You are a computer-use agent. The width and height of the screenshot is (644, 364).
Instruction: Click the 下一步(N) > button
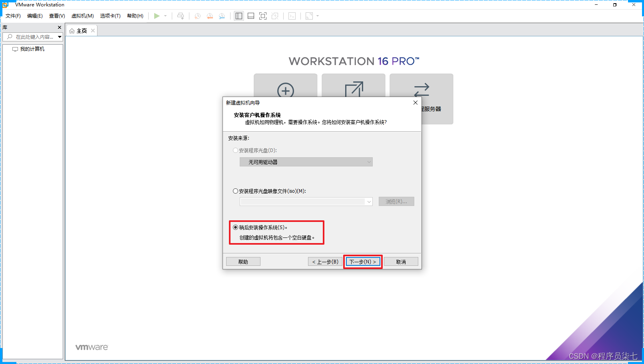363,261
